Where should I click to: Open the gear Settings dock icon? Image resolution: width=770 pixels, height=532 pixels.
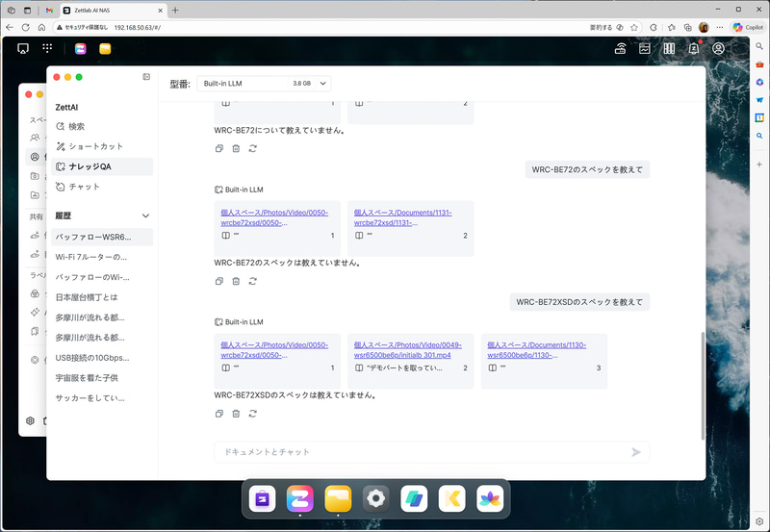(376, 498)
